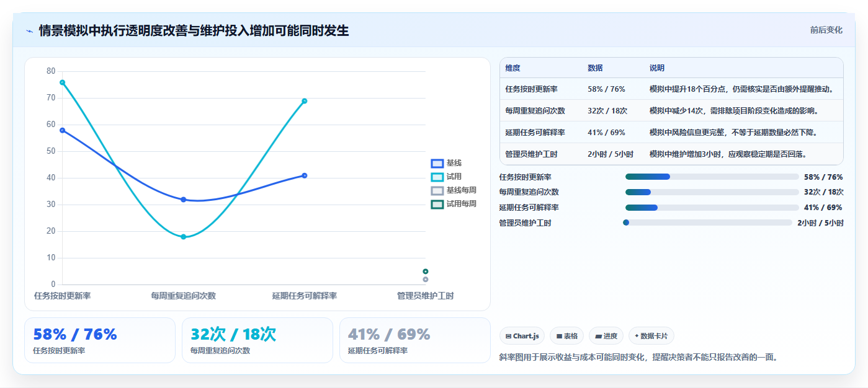Select the 表格 tag chip
The height and width of the screenshot is (388, 868).
[x=567, y=336]
